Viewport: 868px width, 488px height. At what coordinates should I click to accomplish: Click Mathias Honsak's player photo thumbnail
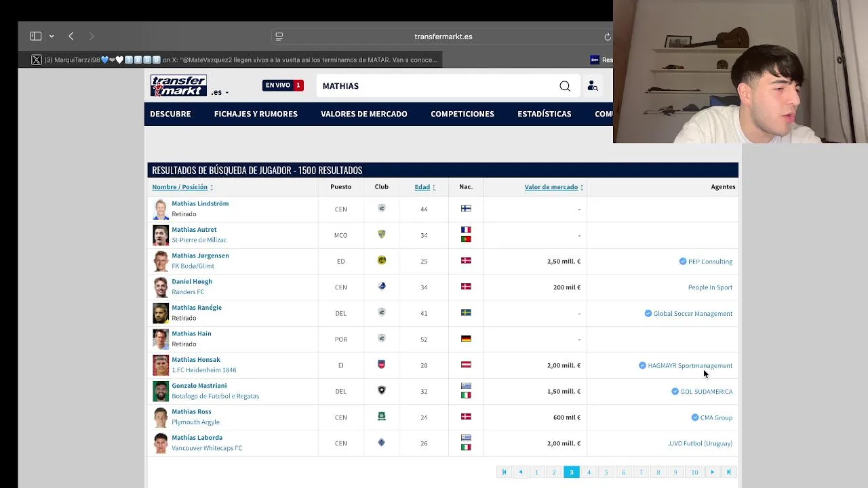(x=160, y=365)
